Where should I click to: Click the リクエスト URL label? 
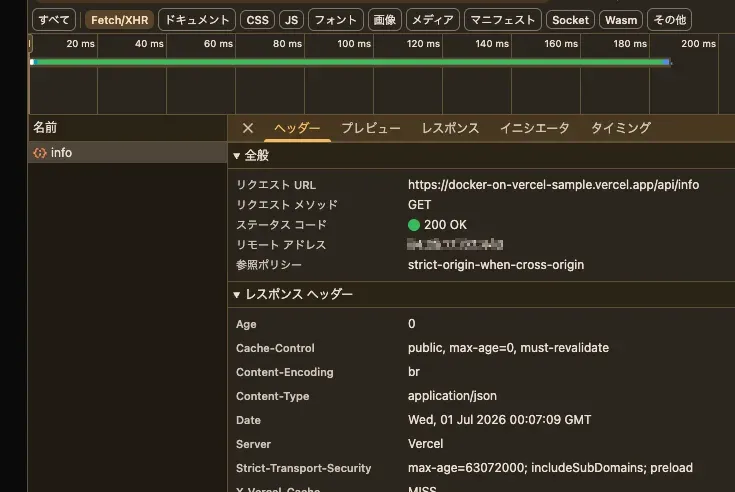click(276, 185)
